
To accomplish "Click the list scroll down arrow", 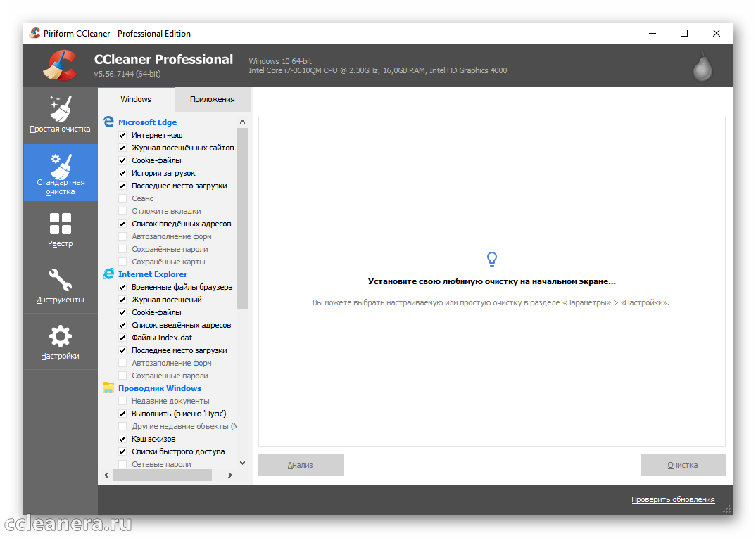I will pos(243,463).
